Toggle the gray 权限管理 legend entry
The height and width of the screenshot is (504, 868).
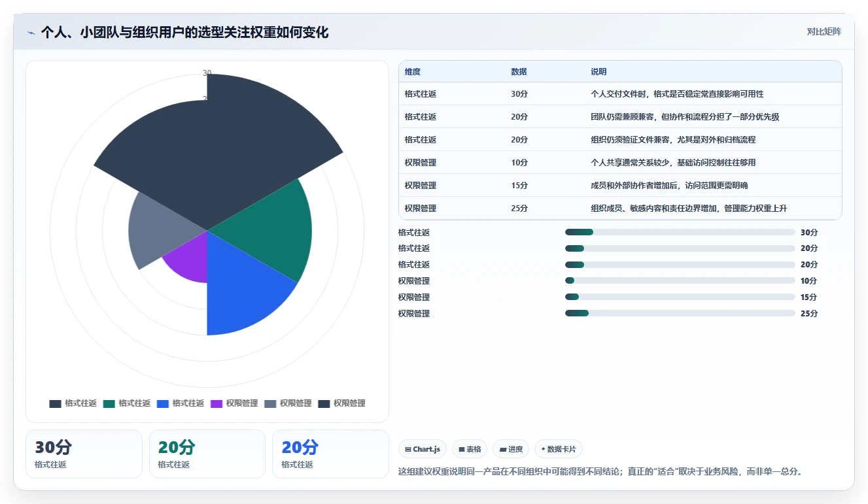[x=288, y=403]
